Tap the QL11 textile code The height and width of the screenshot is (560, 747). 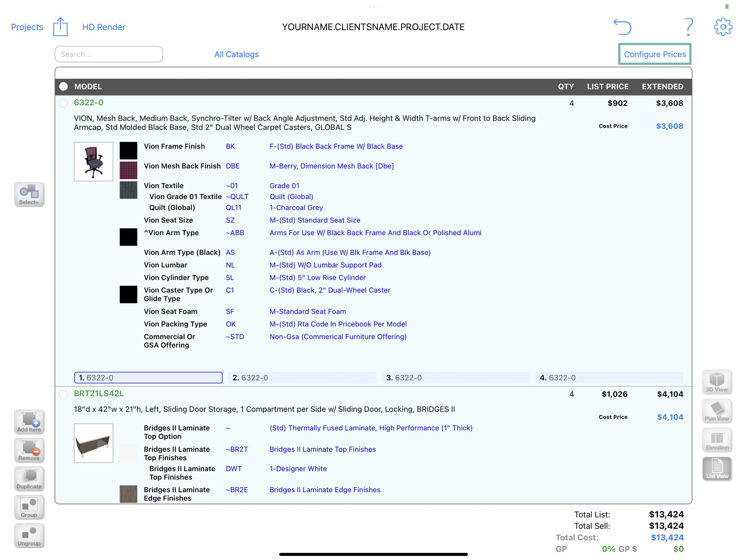(233, 207)
